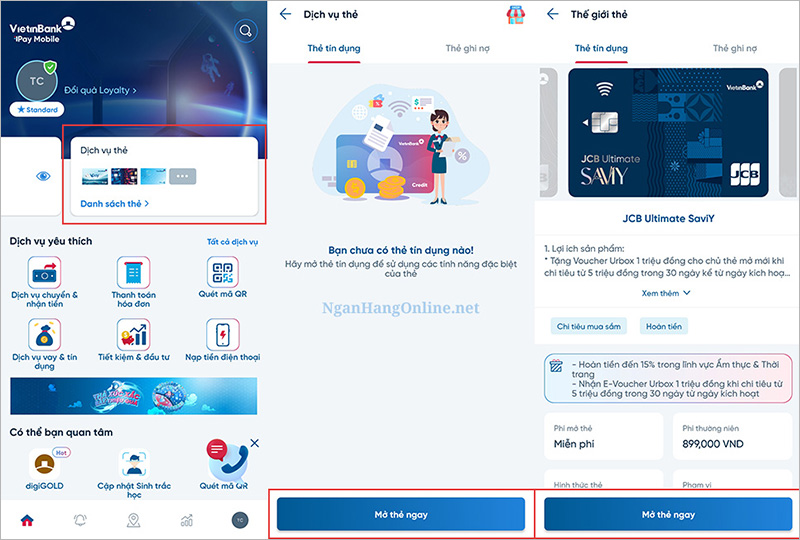Tap the JCB Ultimate SaviY title
Image resolution: width=800 pixels, height=540 pixels.
click(668, 218)
